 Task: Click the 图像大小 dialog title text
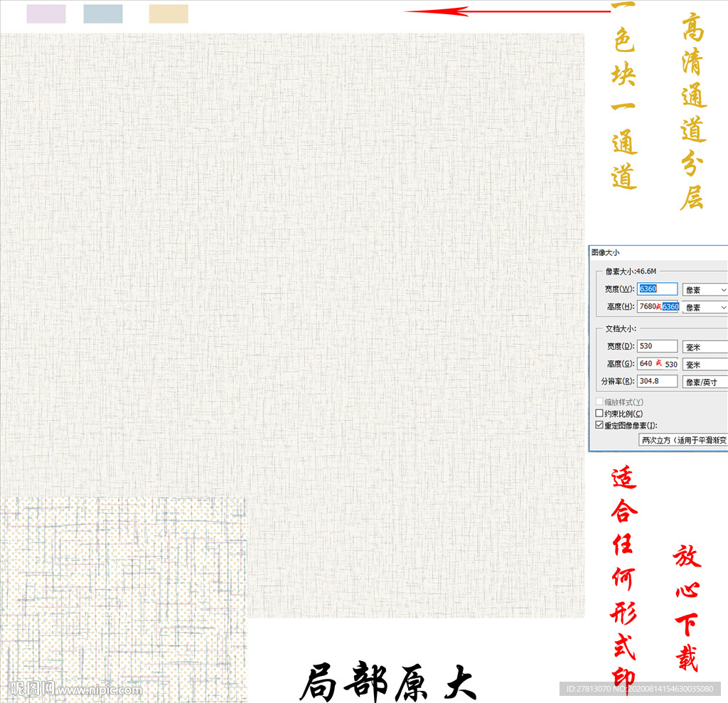tap(606, 252)
